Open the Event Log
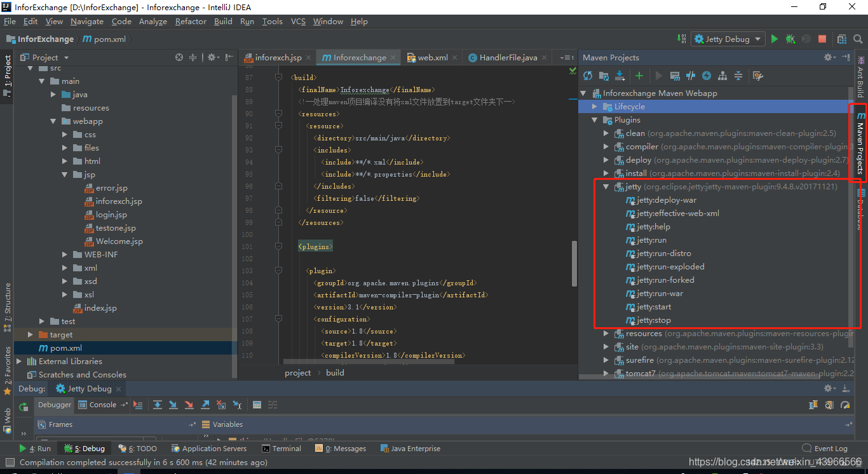This screenshot has width=868, height=474. [825, 449]
